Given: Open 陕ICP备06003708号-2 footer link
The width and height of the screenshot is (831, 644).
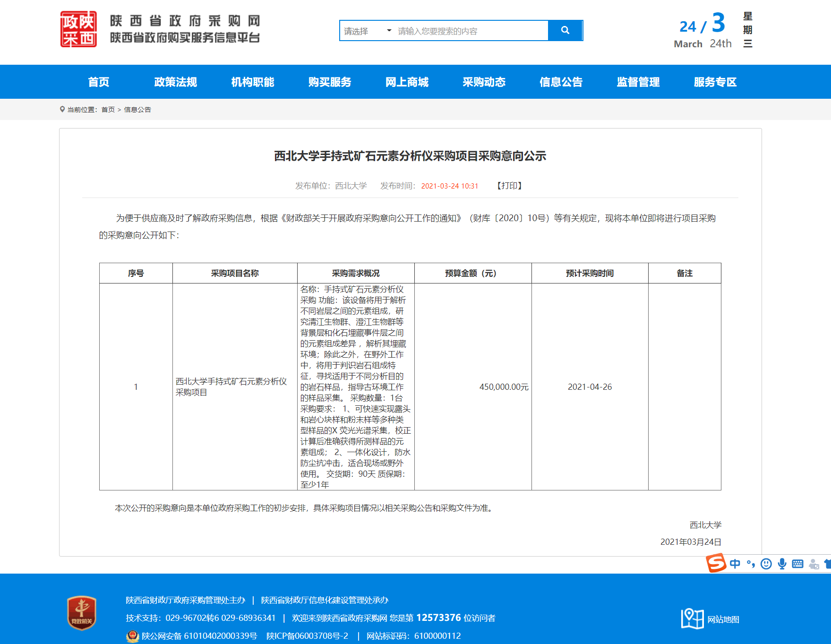Looking at the screenshot, I should tap(307, 636).
